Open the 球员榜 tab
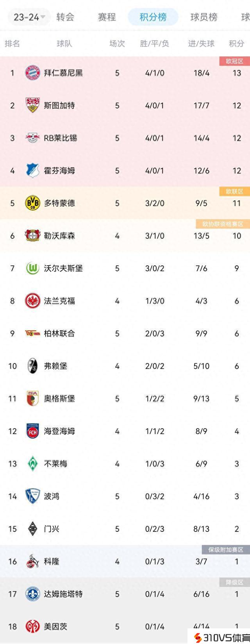Screen dimensions: 250x644 pos(204,17)
